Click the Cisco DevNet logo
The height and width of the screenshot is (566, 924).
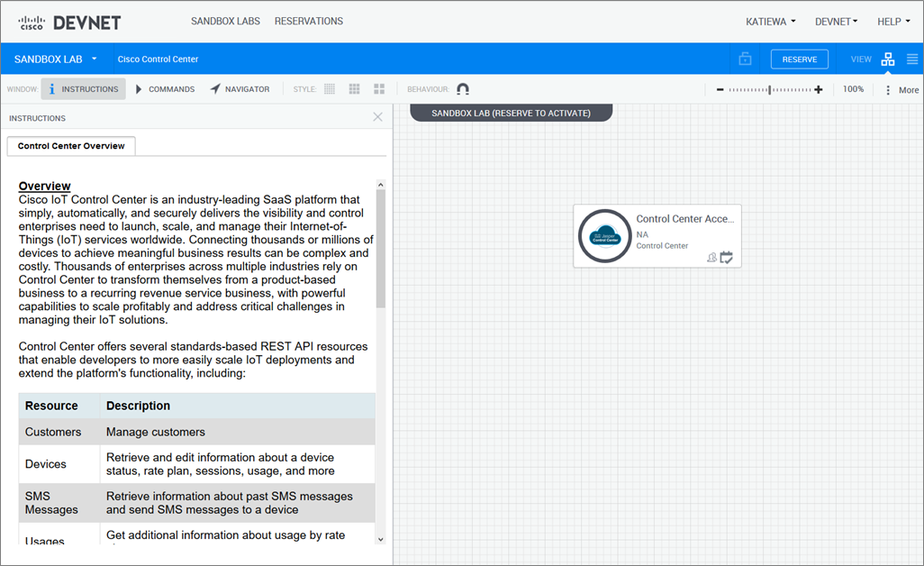(69, 22)
